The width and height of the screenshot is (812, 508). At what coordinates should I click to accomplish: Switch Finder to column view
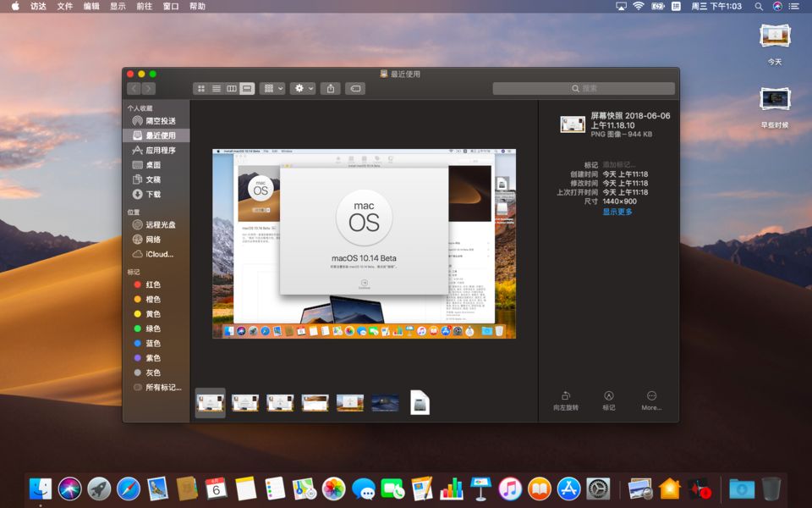click(x=232, y=89)
